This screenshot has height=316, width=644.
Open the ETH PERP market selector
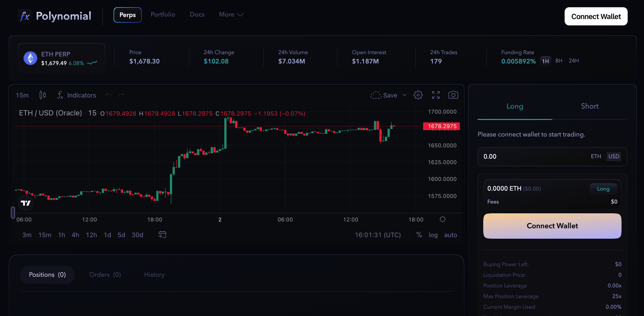pyautogui.click(x=61, y=58)
